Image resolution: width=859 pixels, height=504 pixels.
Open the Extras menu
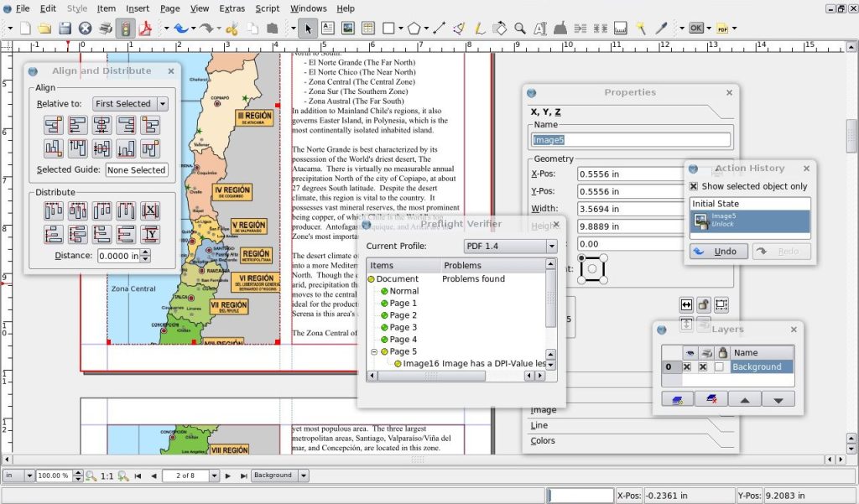click(x=232, y=8)
